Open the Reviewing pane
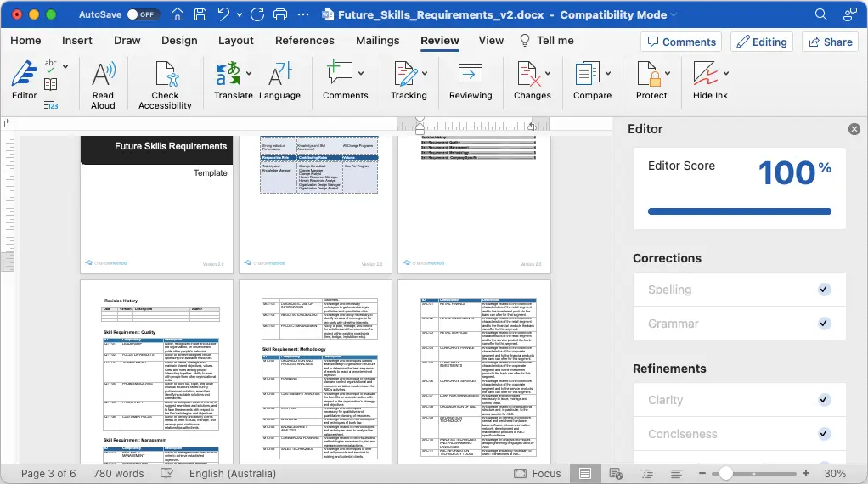 (471, 81)
